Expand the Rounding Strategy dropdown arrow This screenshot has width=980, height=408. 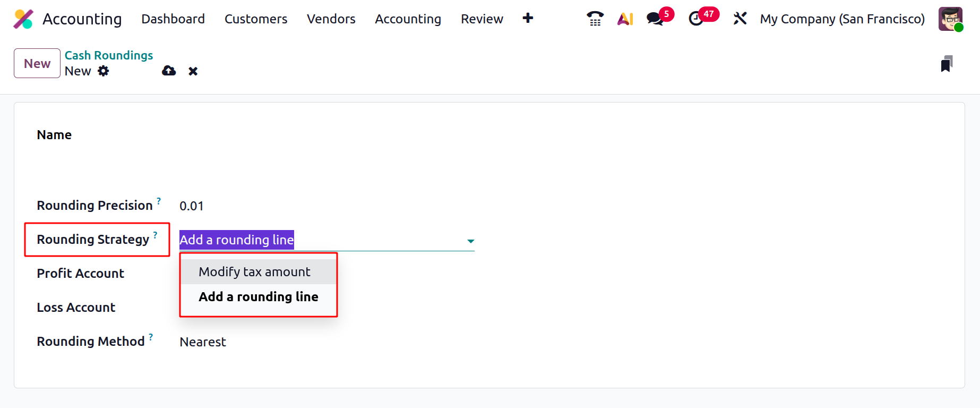point(470,241)
